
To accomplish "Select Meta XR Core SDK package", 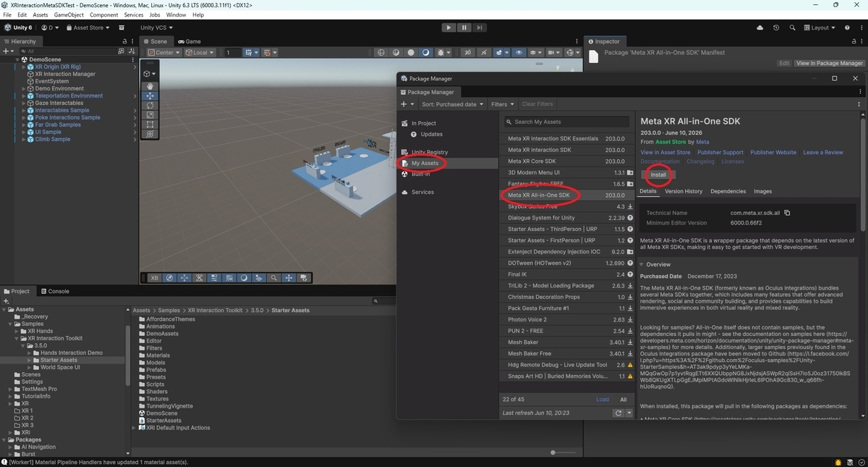I will (568, 161).
